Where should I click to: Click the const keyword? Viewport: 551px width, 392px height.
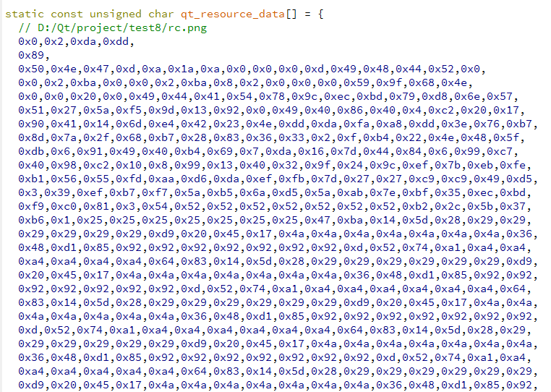tap(67, 14)
